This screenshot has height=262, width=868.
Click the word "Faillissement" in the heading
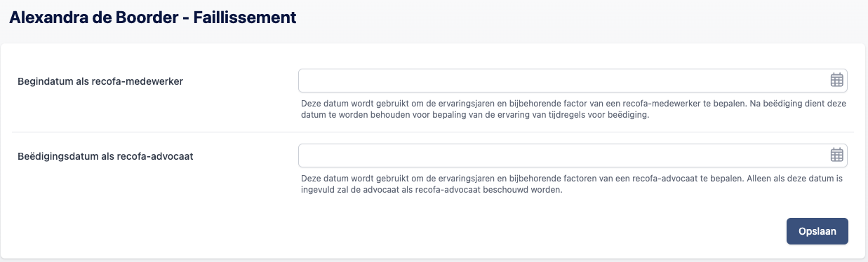[244, 18]
